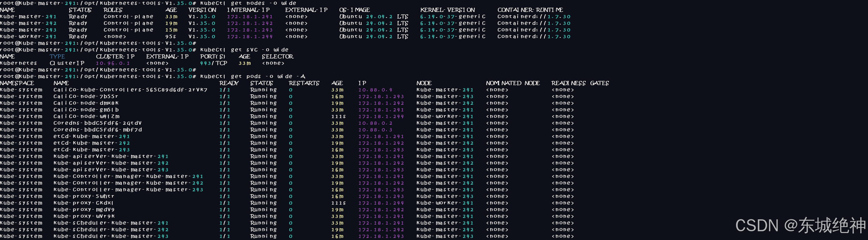Click node kube-worker-241 in calico-node-w4lzm row

tap(445, 117)
